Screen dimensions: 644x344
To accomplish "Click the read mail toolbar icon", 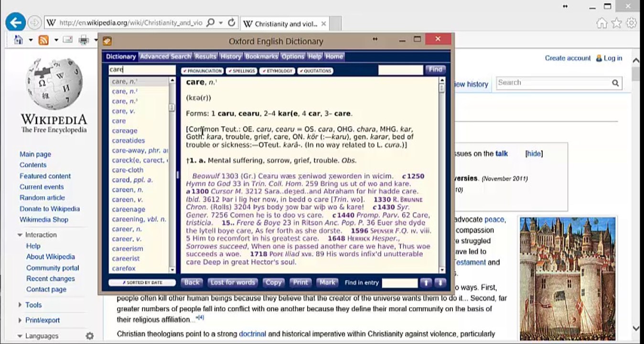I will click(x=67, y=40).
